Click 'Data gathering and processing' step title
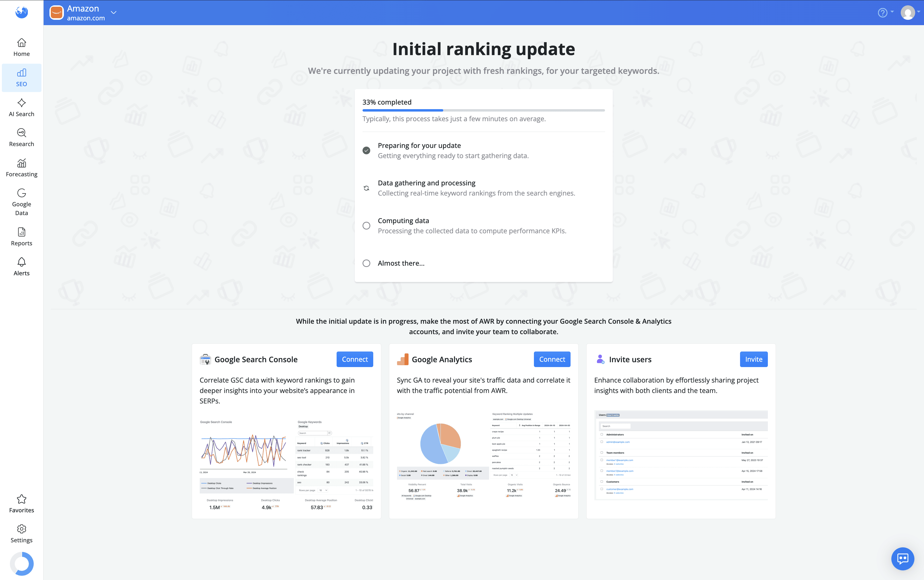The width and height of the screenshot is (924, 580). [426, 183]
